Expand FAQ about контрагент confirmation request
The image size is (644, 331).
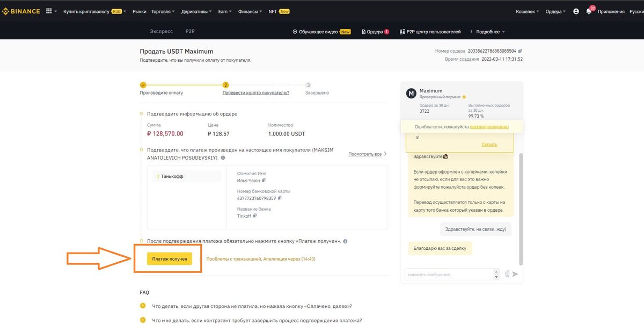pos(143,320)
